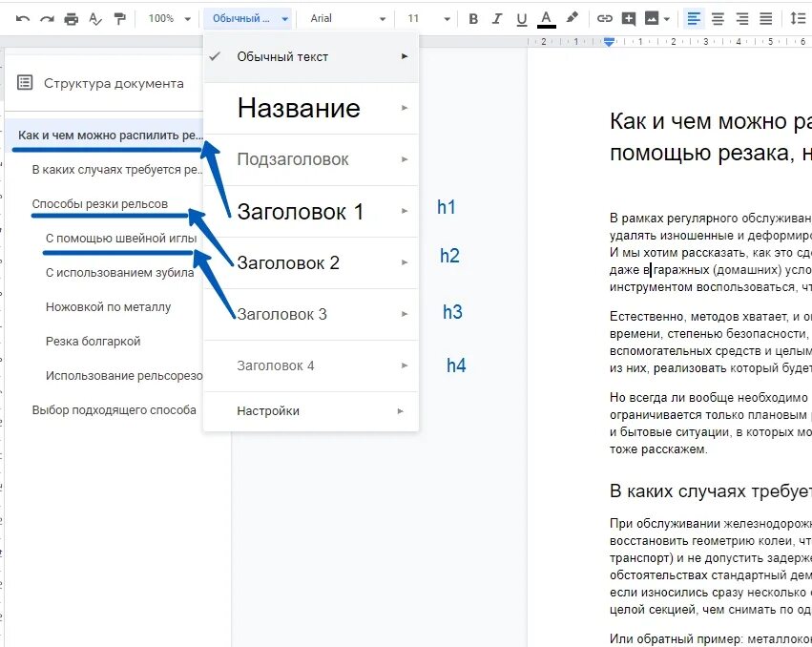The height and width of the screenshot is (647, 812).
Task: Apply the Заголовок 4 style
Action: pos(311,365)
